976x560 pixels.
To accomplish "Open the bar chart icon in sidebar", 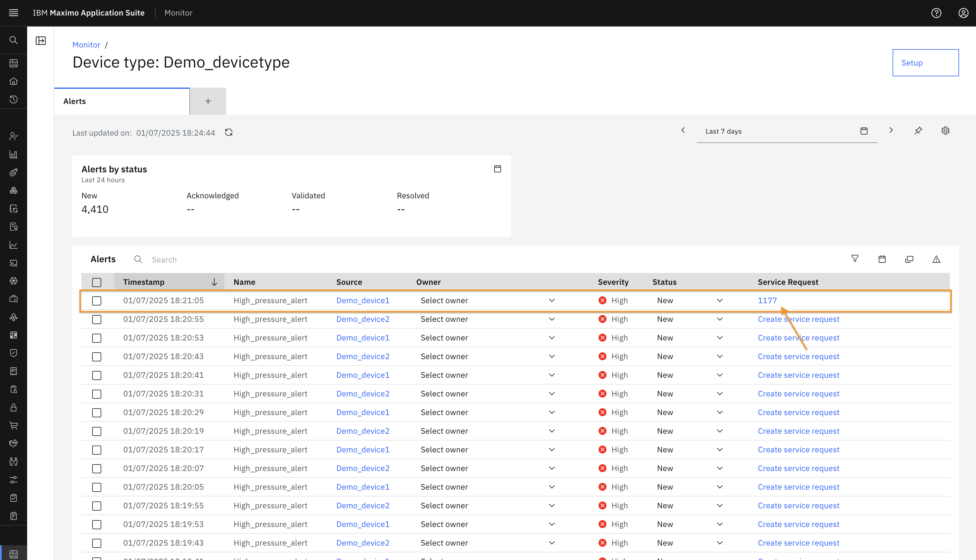I will 14,154.
